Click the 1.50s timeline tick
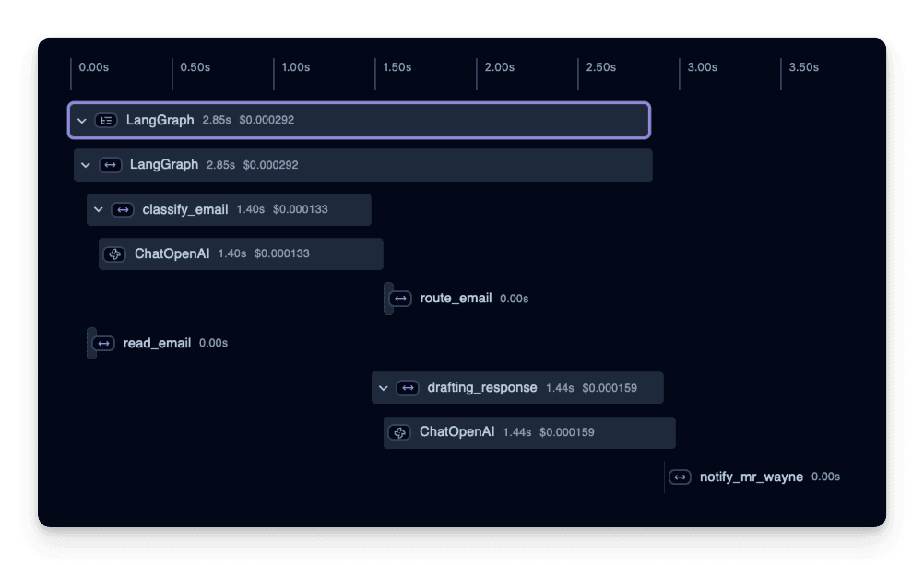This screenshot has height=565, width=924. pos(397,67)
